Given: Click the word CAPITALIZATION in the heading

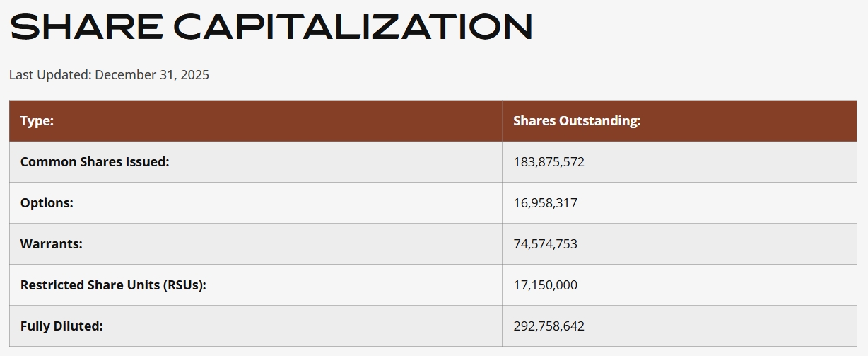Looking at the screenshot, I should pyautogui.click(x=352, y=26).
